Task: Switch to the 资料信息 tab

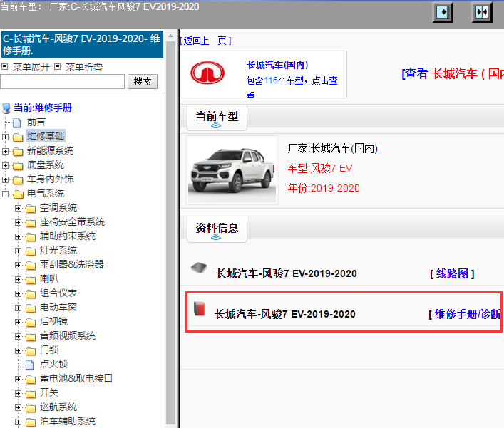Action: [x=217, y=229]
